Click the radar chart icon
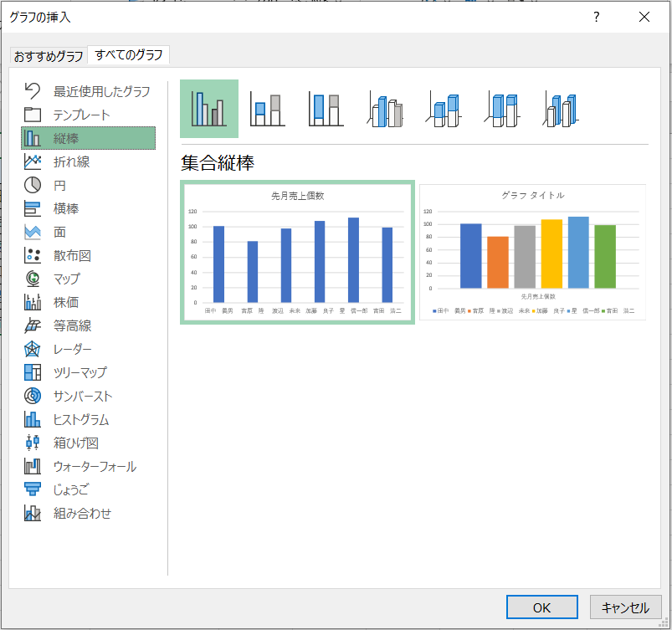The height and width of the screenshot is (630, 672). [33, 349]
